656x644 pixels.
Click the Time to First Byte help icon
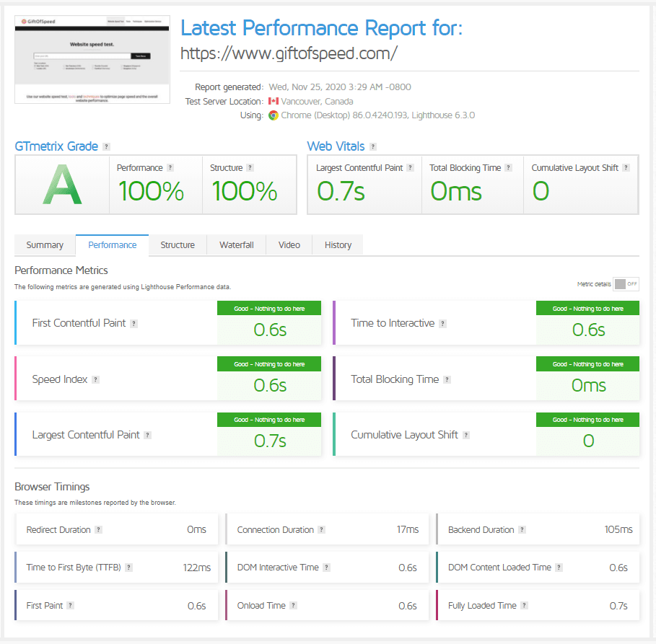pyautogui.click(x=129, y=568)
